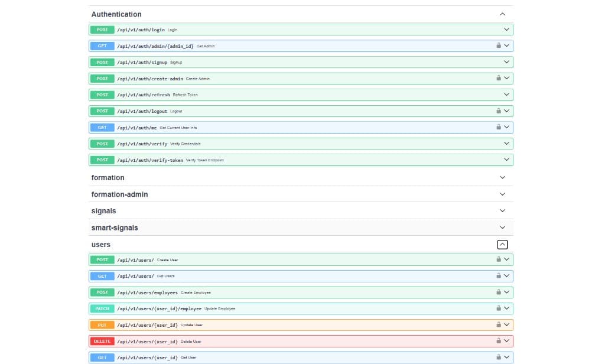Screen dimensions: 605x364
Task: Click the authorization lock on logout endpoint
Action: [x=499, y=110]
